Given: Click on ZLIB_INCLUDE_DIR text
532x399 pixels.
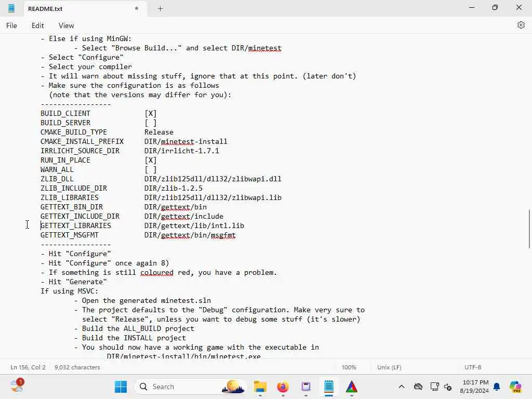Looking at the screenshot, I should tap(74, 188).
